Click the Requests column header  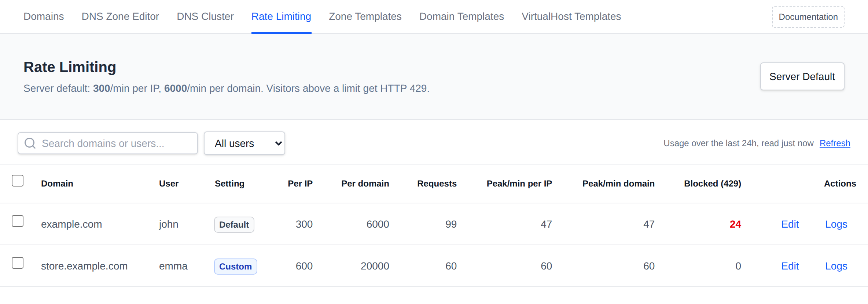click(437, 184)
